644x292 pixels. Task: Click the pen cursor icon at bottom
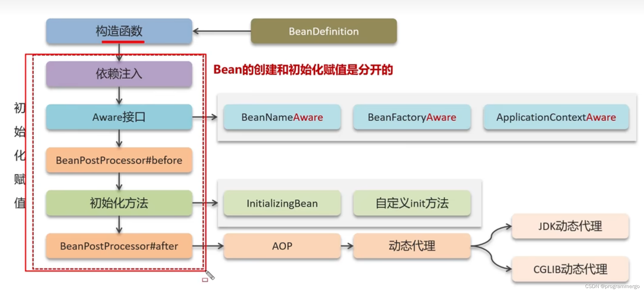click(x=210, y=275)
